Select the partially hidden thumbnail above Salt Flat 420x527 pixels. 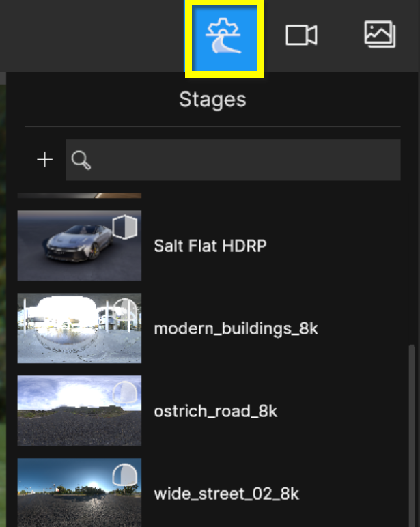point(79,196)
